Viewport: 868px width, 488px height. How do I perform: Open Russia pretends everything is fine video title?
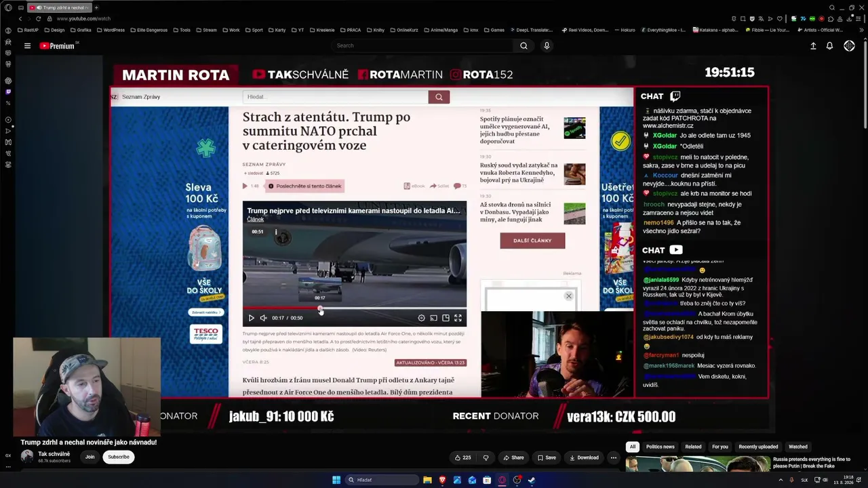coord(812,463)
